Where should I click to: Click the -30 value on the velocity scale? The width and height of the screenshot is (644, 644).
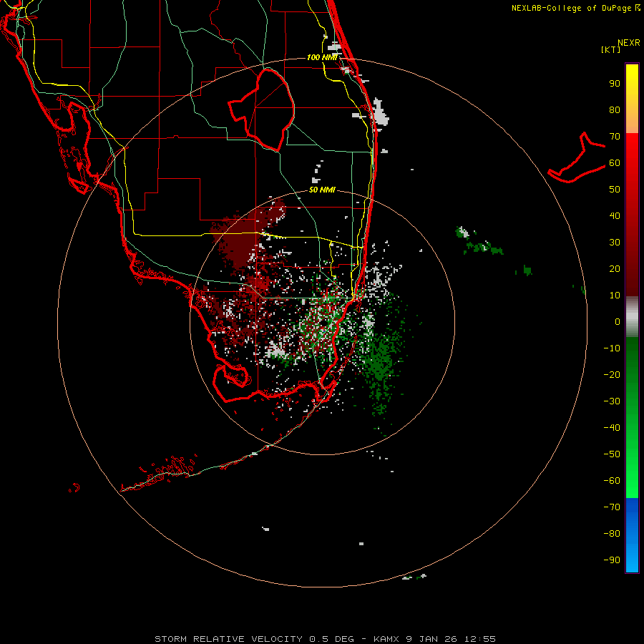pyautogui.click(x=612, y=401)
